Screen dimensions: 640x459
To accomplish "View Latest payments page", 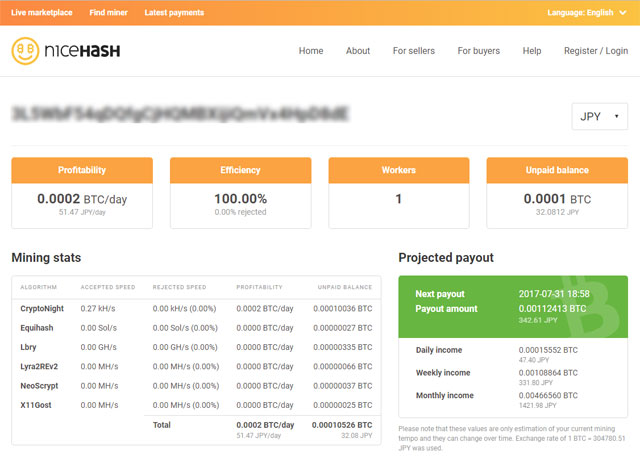I will pyautogui.click(x=174, y=13).
